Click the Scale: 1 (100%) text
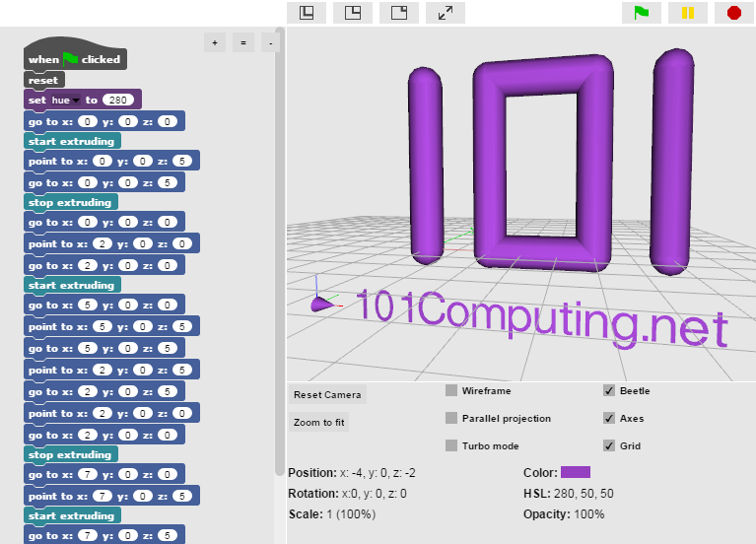 [332, 514]
